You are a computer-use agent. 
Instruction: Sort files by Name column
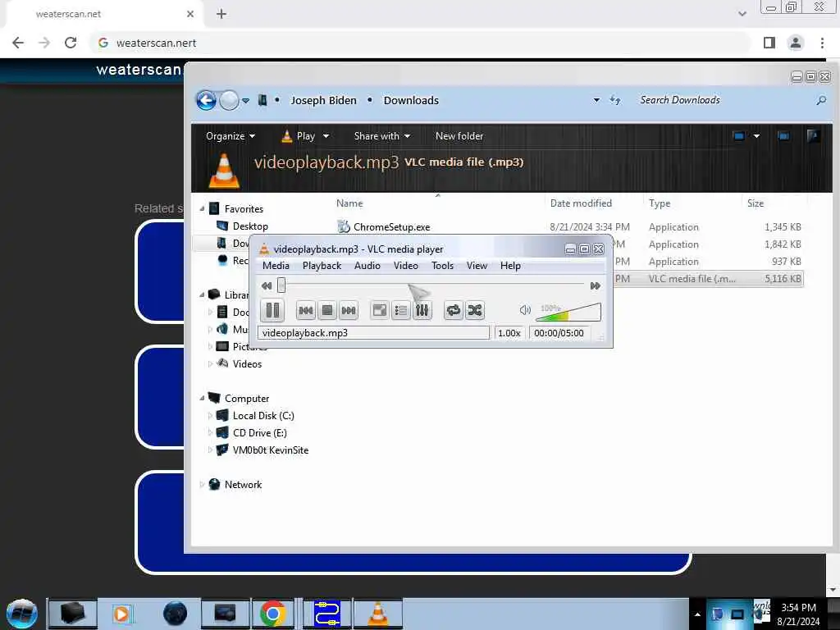coord(349,203)
